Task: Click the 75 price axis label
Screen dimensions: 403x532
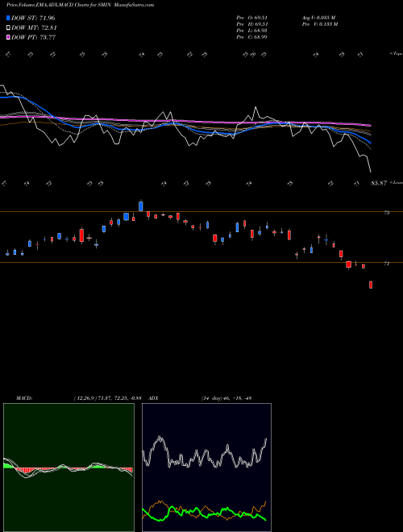Action: [386, 213]
